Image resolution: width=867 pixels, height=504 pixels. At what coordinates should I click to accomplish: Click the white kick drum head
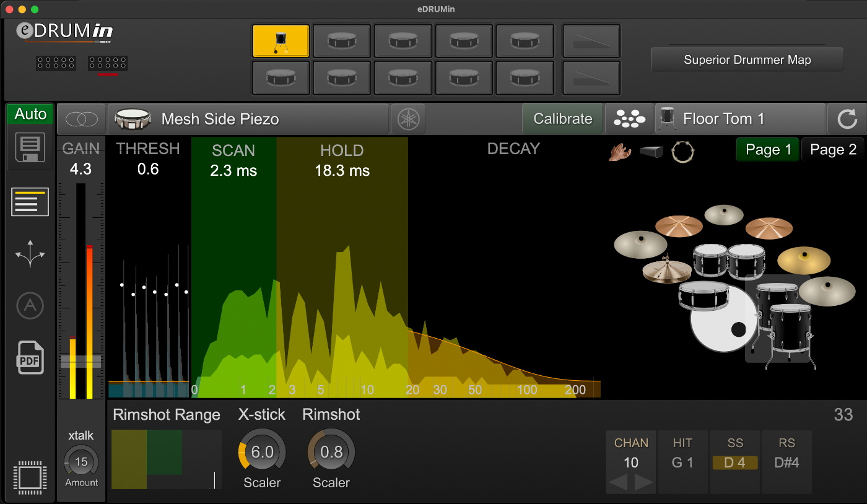(723, 322)
